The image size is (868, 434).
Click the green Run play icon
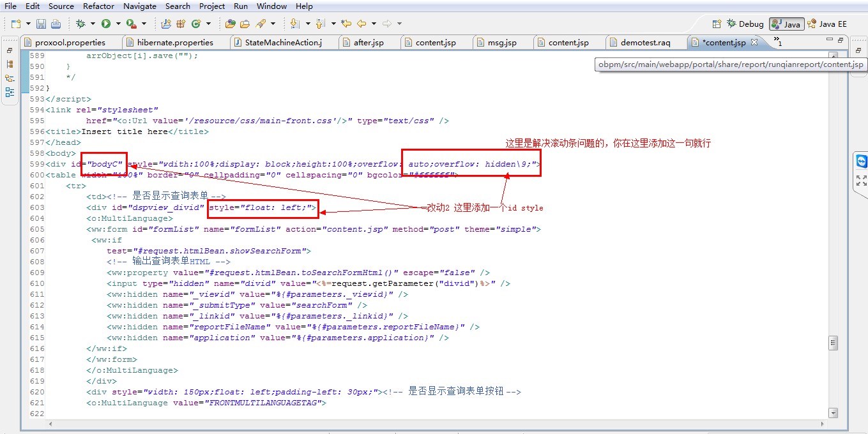106,24
